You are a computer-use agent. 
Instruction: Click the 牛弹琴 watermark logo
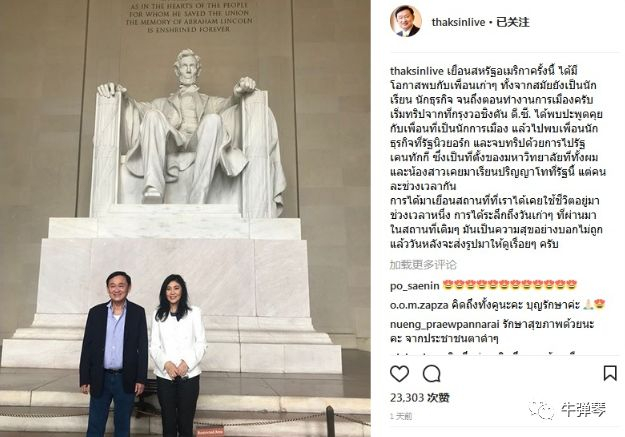click(567, 410)
